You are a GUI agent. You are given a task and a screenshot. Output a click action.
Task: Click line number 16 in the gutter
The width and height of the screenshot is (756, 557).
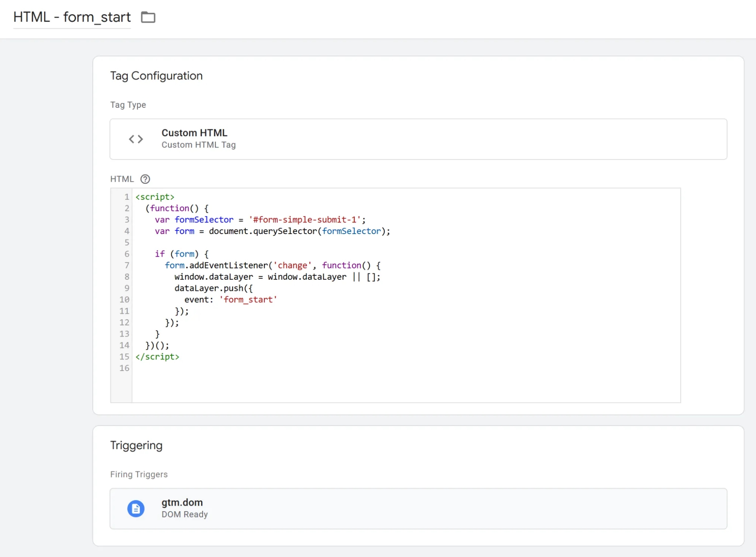click(124, 368)
